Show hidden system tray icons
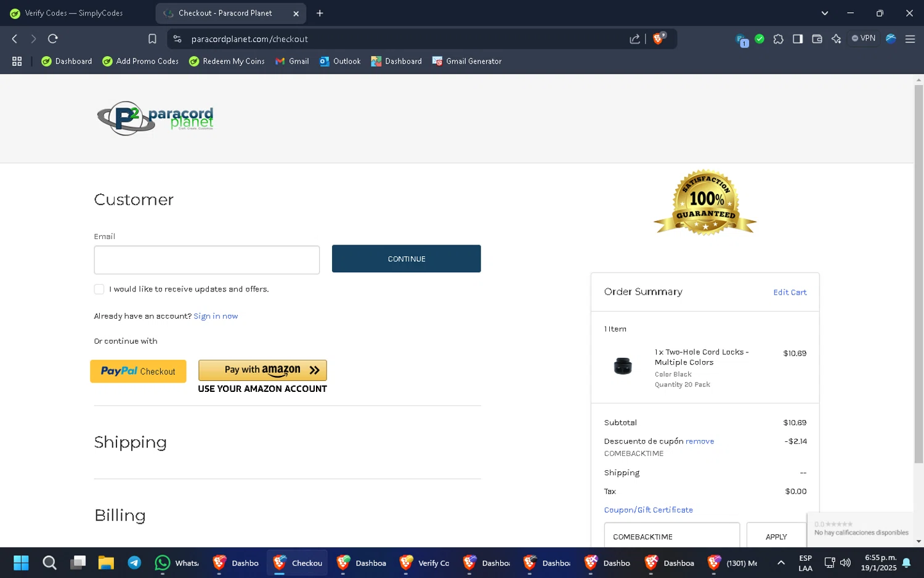Screen dimensions: 924x578 coord(780,563)
